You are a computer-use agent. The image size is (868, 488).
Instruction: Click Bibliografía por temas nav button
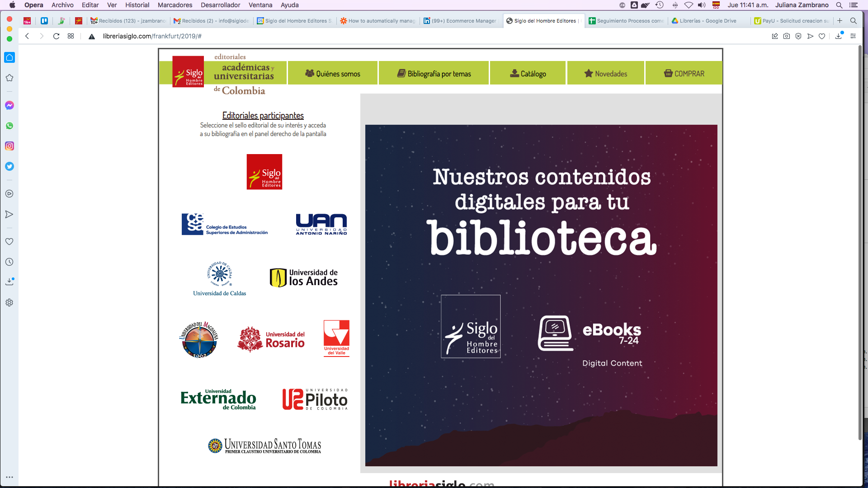point(434,73)
